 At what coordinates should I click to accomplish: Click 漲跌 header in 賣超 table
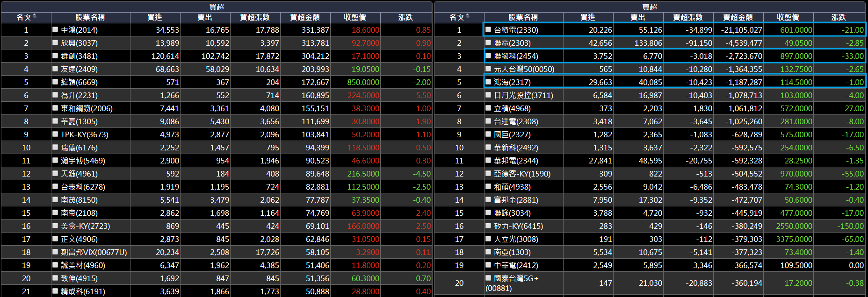coord(839,17)
